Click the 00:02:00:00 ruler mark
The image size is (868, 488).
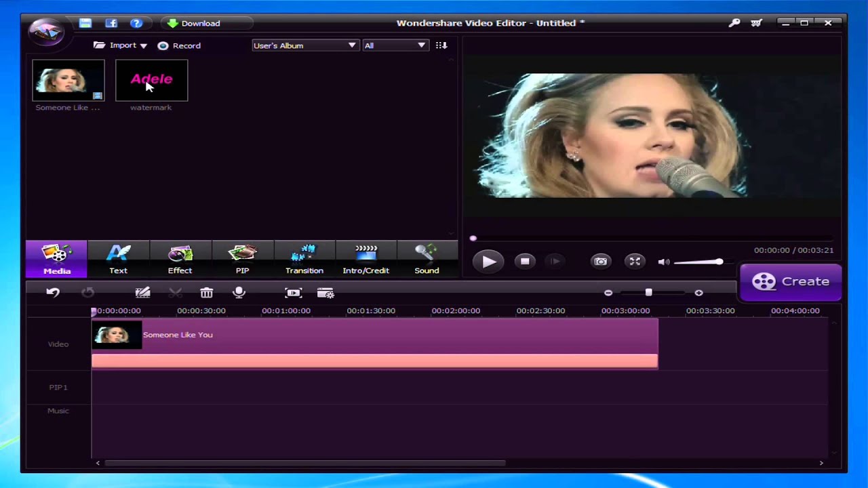coord(456,310)
